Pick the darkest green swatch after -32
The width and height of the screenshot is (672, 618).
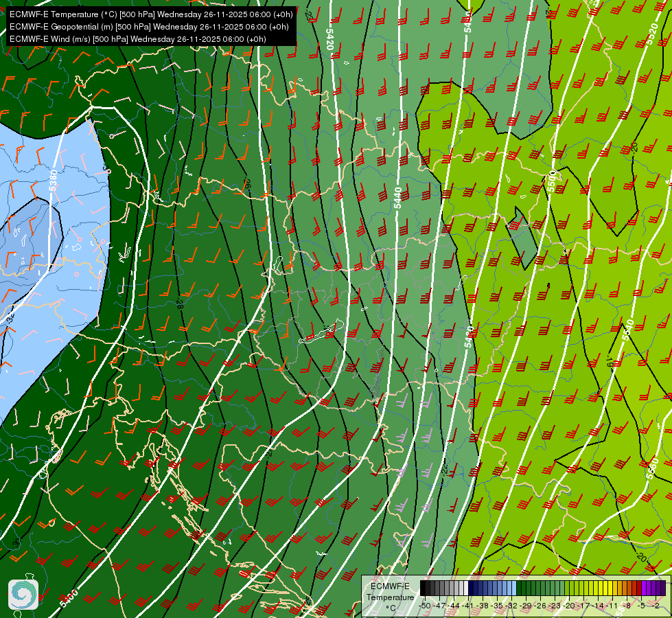click(x=519, y=588)
